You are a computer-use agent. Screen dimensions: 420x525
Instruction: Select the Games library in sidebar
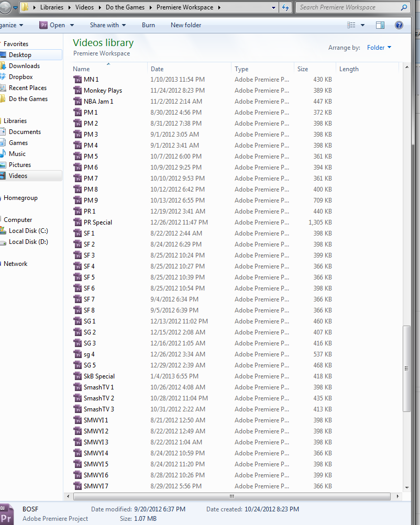coord(18,143)
